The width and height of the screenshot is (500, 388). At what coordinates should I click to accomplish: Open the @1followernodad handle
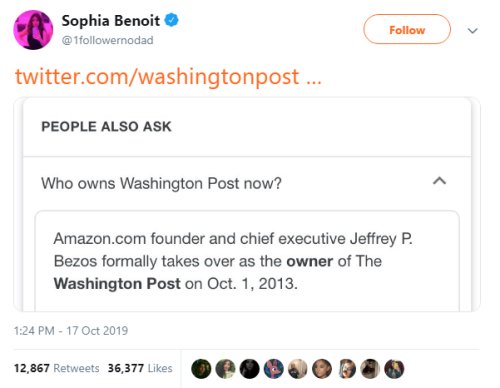click(x=107, y=40)
